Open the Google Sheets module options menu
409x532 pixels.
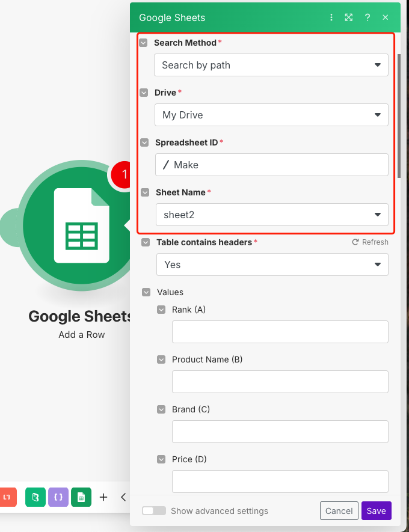(331, 17)
